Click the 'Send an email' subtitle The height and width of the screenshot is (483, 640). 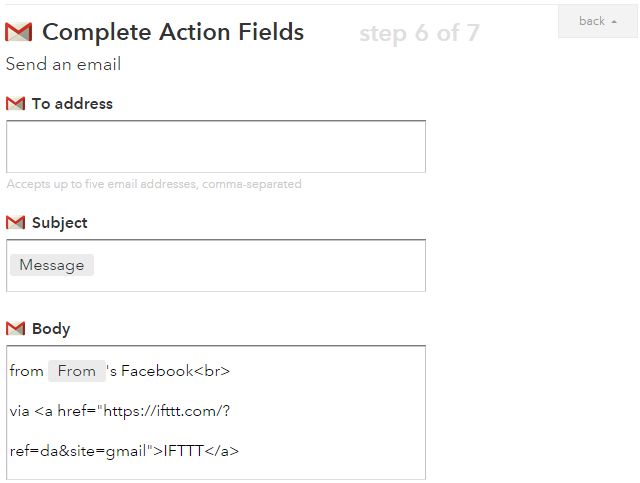pos(63,64)
